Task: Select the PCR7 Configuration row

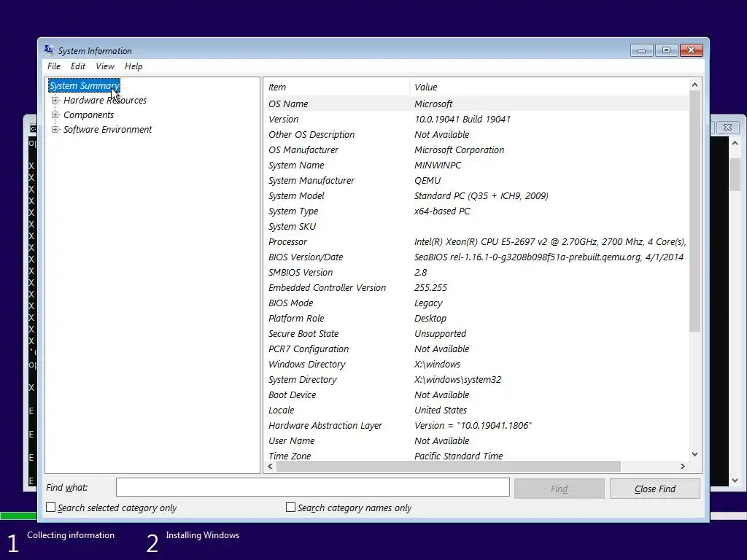Action: point(476,349)
